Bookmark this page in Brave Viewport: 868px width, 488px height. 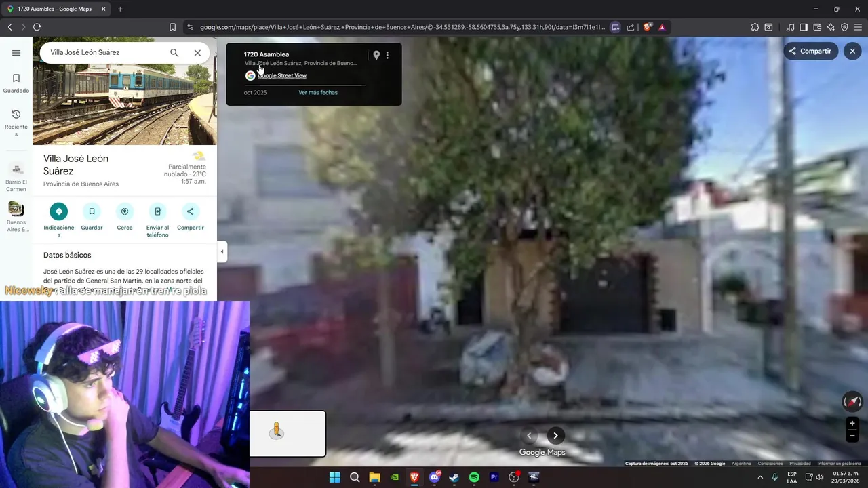coord(172,27)
